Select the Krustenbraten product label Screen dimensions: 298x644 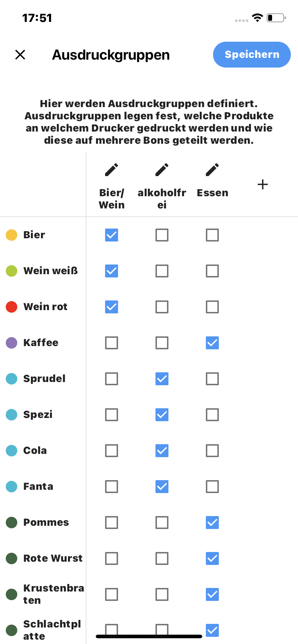point(54,594)
